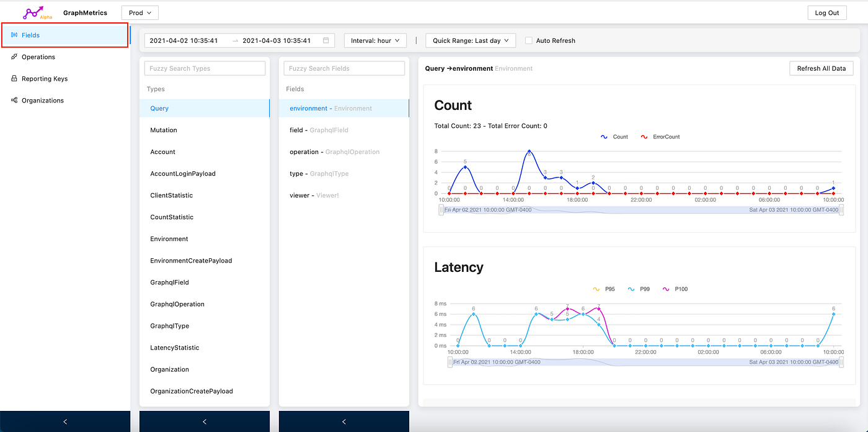Screen dimensions: 868x432
Task: Click the Refresh All Data button
Action: tap(821, 68)
